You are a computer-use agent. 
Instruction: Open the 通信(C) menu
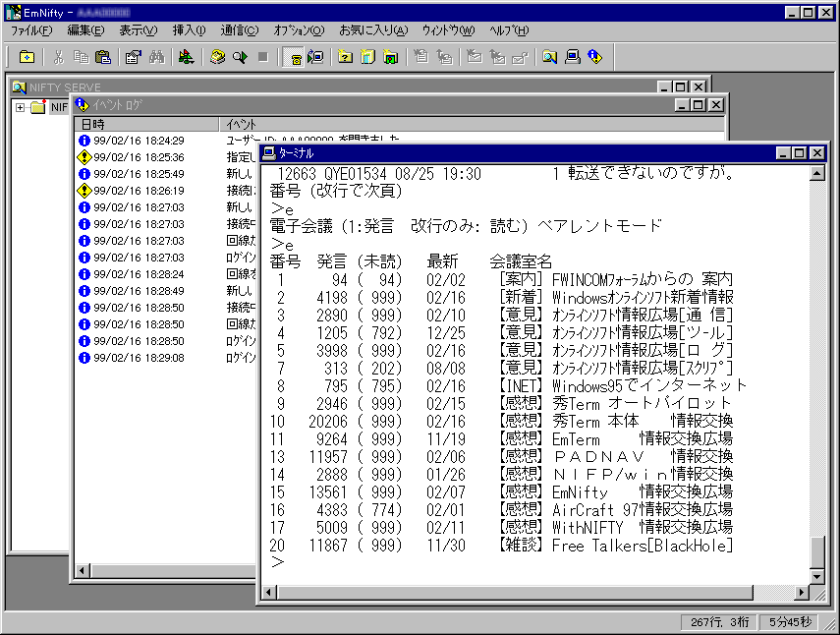(x=240, y=30)
